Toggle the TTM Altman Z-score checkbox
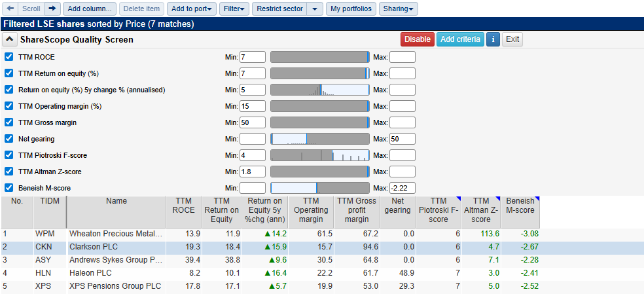The width and height of the screenshot is (644, 294). tap(9, 172)
